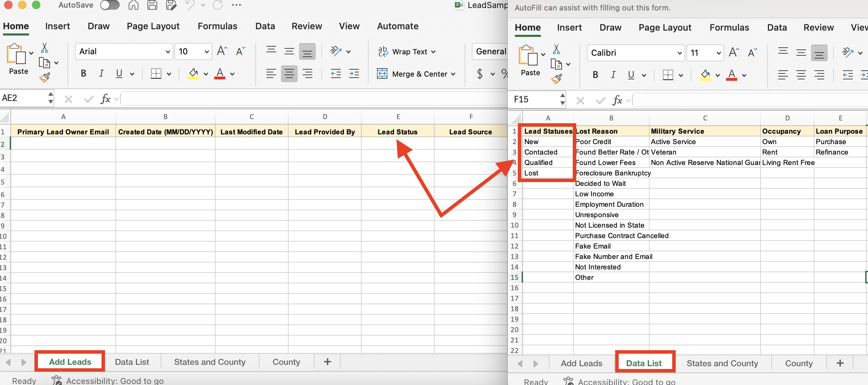Screen dimensions: 868x385
Task: Toggle Bold formatting in the right window
Action: (595, 75)
